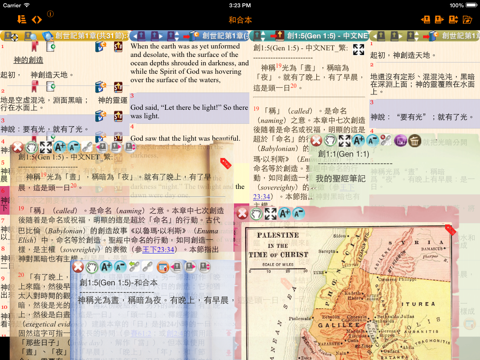Tap the orange window icon on 和合本 popup
This screenshot has height=360, width=480.
162,267
